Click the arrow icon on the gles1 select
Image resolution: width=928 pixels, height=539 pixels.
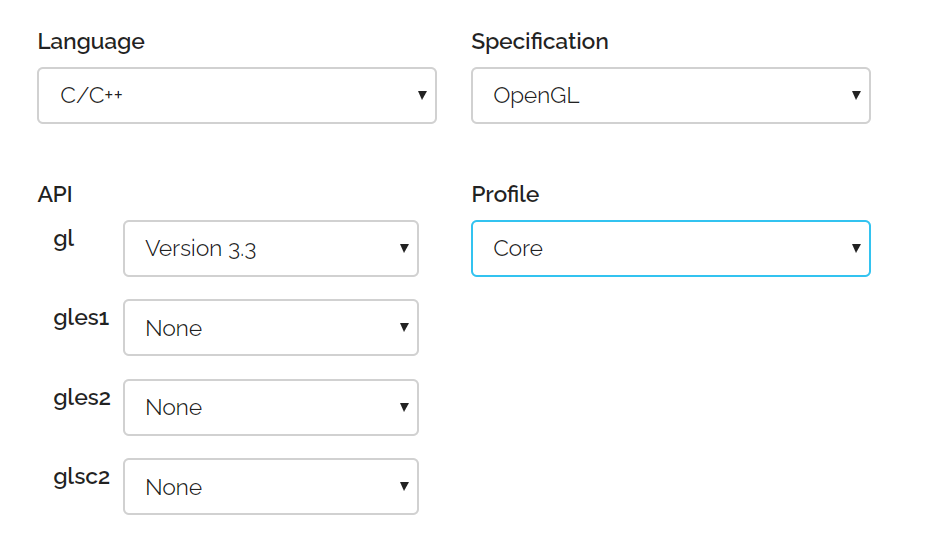point(404,328)
